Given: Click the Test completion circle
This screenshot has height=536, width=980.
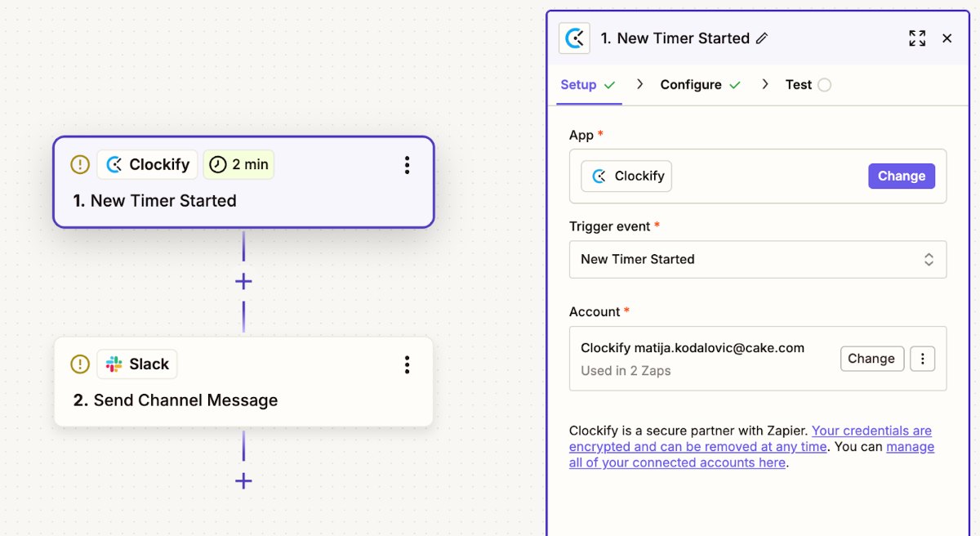Looking at the screenshot, I should pyautogui.click(x=825, y=84).
